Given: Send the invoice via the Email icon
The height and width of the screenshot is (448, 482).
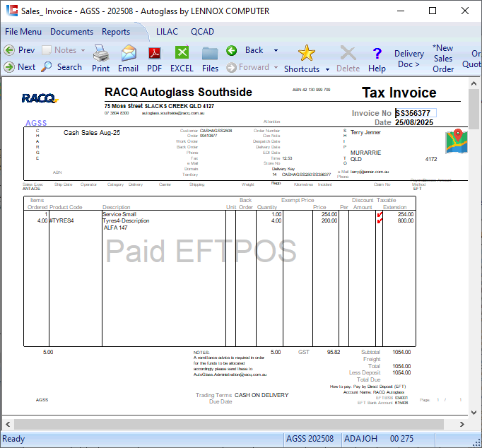Looking at the screenshot, I should [x=128, y=58].
